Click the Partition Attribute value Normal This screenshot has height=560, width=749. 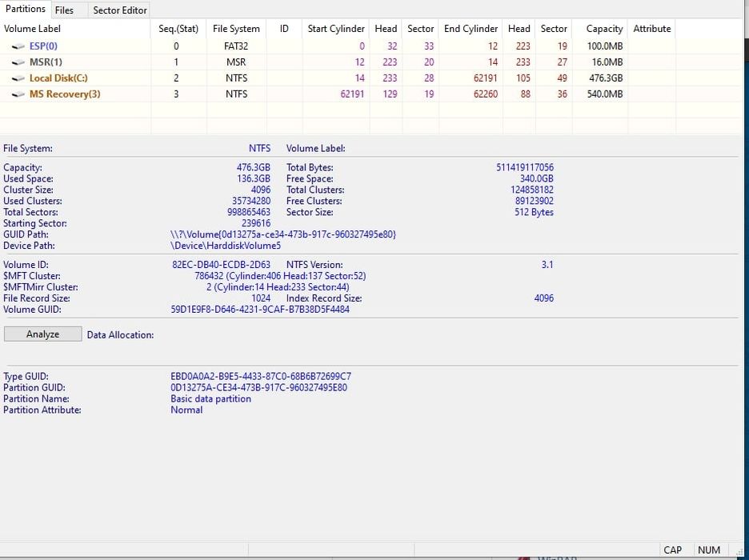[186, 410]
